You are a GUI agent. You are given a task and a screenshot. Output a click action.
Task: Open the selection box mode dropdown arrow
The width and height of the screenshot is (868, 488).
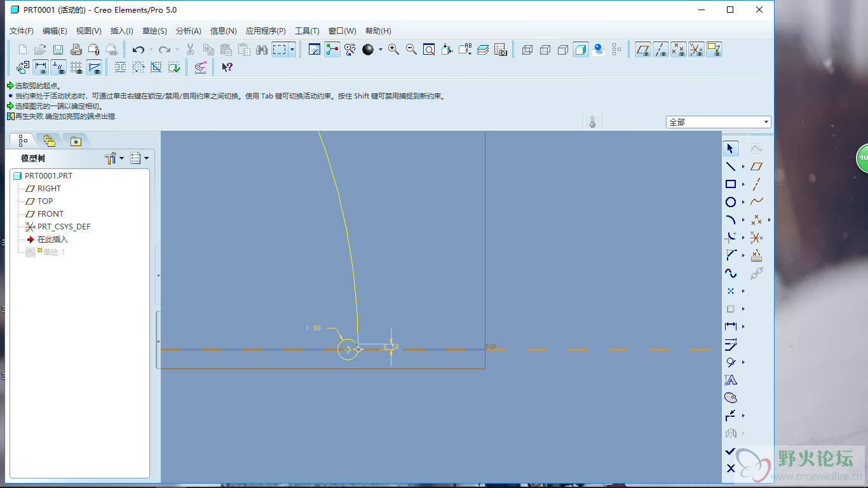(x=292, y=50)
